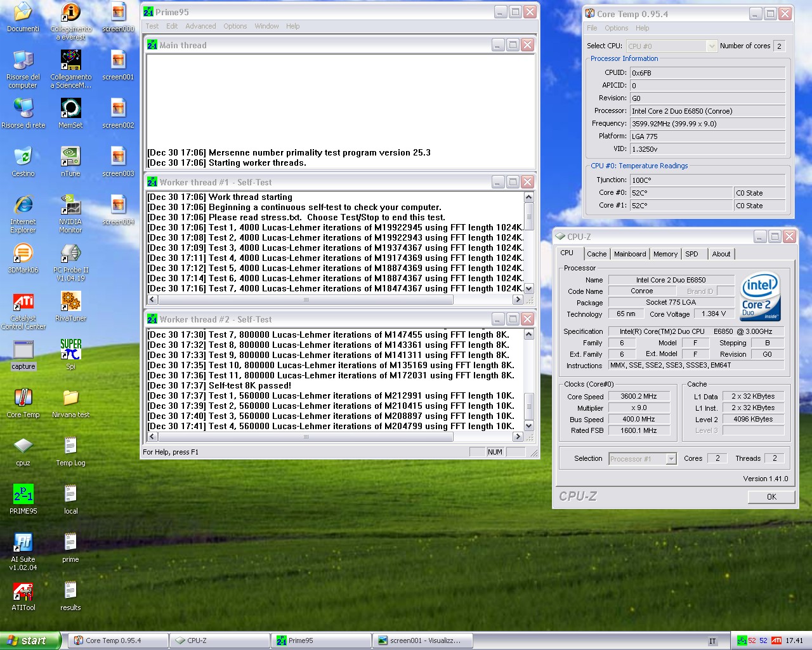Click the OK button in CPU-Z

(771, 497)
